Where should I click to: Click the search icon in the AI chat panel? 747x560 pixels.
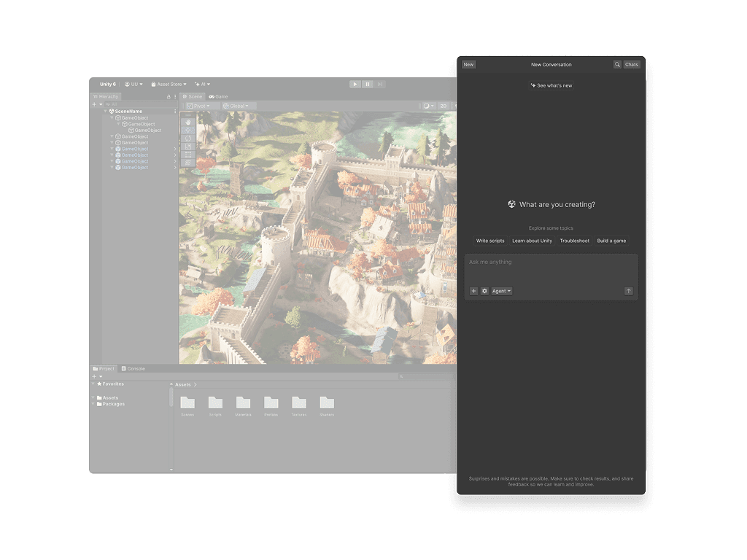[x=617, y=64]
